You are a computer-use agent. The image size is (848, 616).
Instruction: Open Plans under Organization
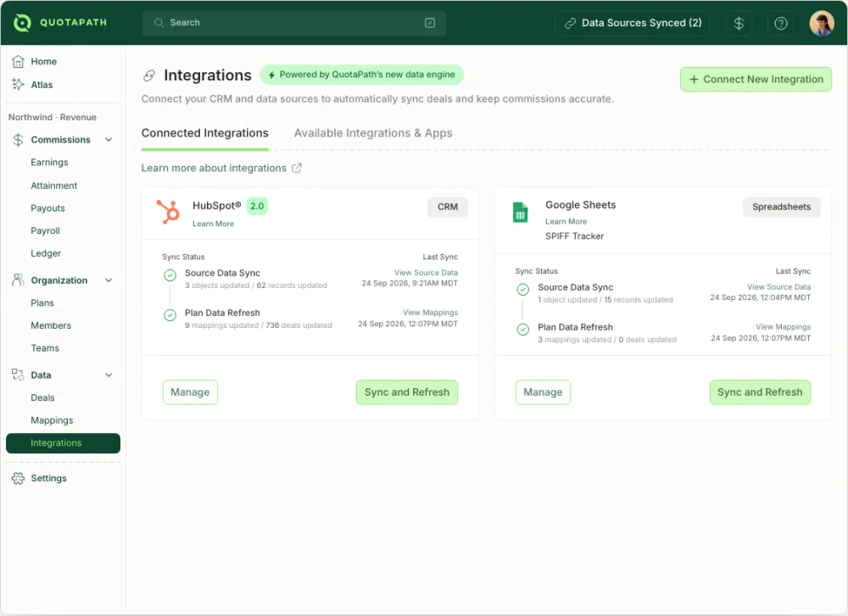[42, 303]
